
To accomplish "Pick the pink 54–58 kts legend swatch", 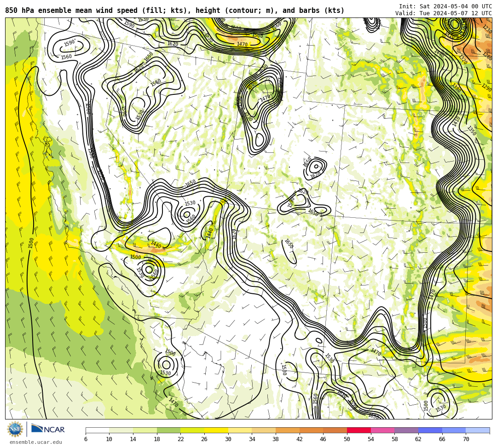I will click(x=382, y=430).
